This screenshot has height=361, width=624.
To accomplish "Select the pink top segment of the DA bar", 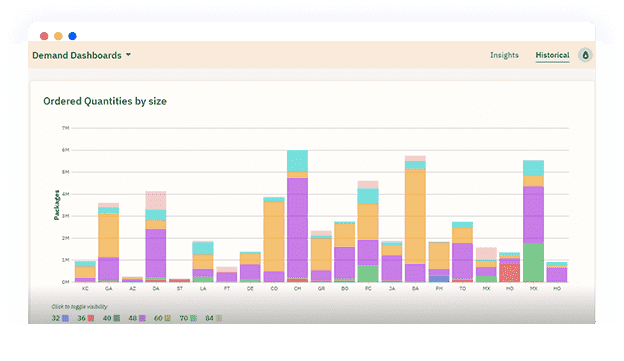I will tap(156, 200).
